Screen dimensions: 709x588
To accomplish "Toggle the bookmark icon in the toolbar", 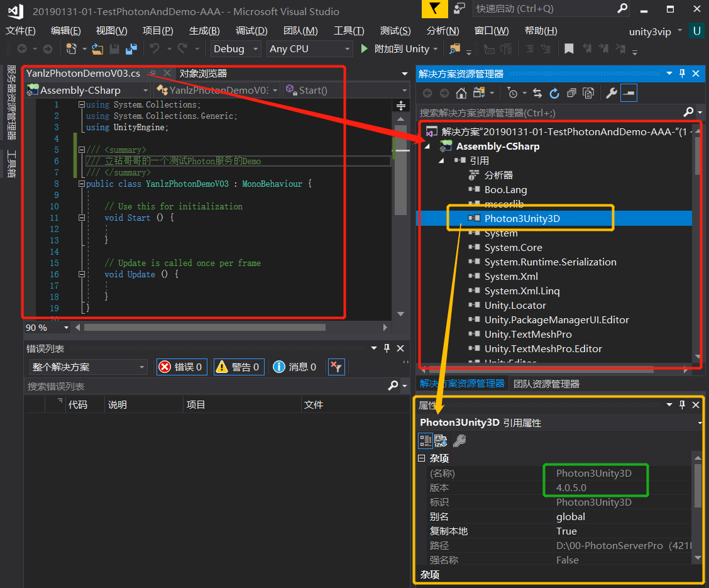I will (x=569, y=48).
